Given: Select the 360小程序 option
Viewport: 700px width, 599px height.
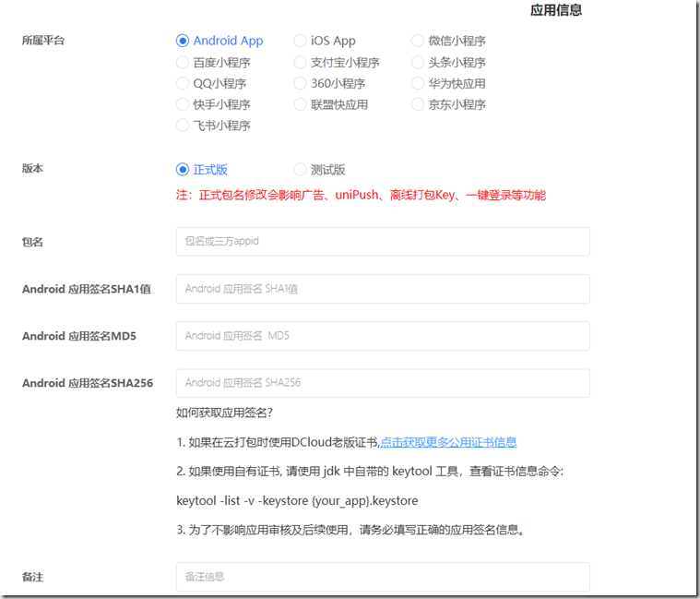Looking at the screenshot, I should 301,84.
